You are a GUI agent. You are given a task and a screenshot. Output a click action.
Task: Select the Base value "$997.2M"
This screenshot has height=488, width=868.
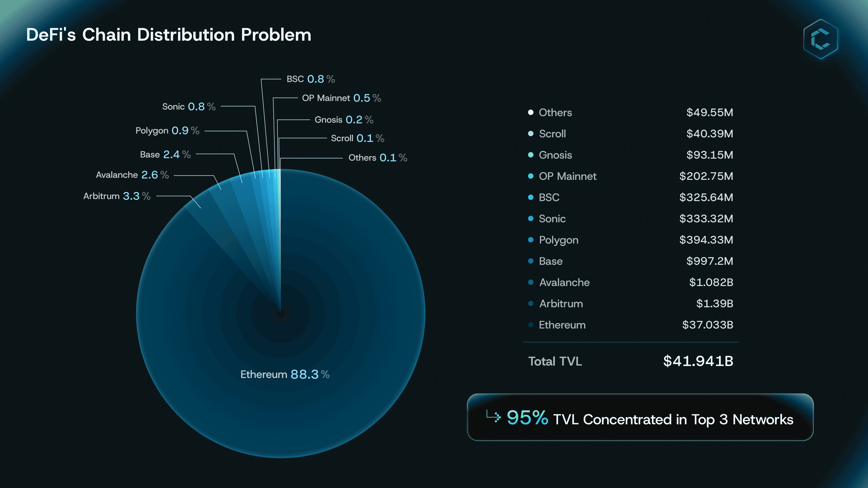click(x=710, y=261)
